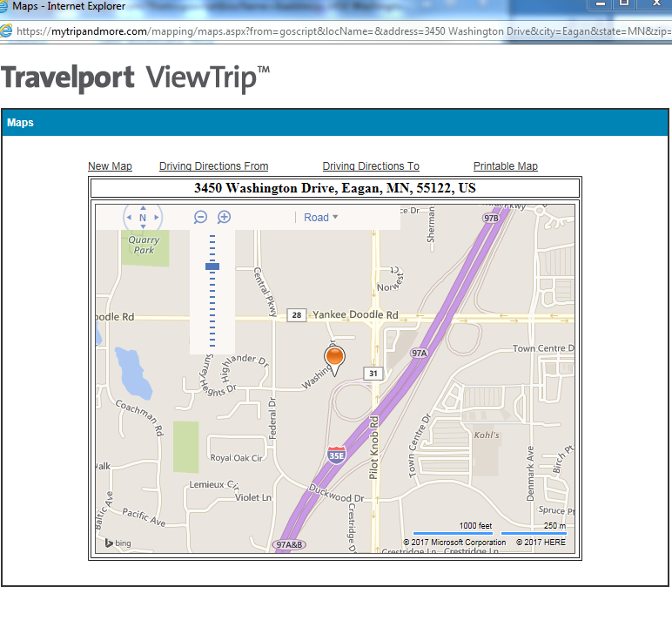
Task: Pan map north with compass up arrow
Action: [x=143, y=208]
